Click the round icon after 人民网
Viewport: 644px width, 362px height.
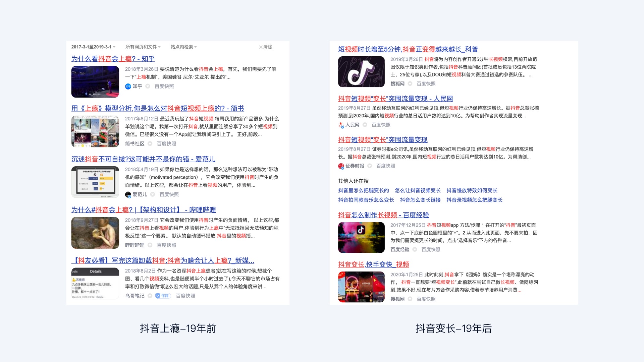pos(365,125)
